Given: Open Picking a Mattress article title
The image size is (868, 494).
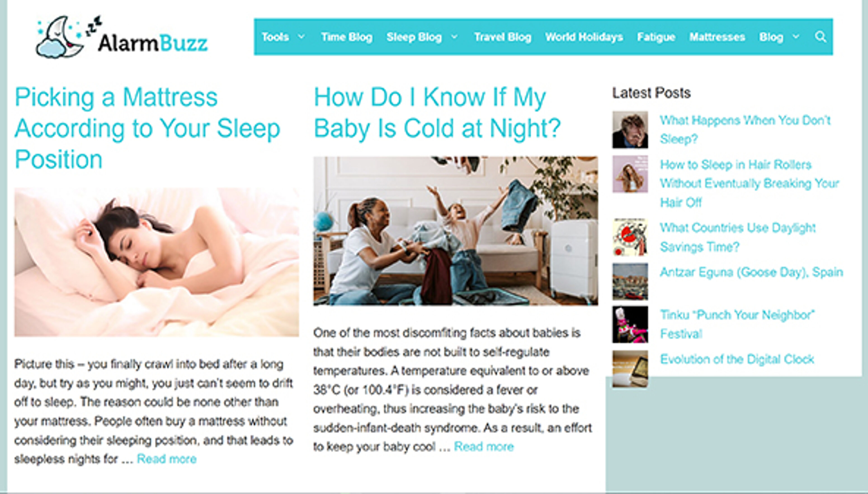Looking at the screenshot, I should pos(147,128).
